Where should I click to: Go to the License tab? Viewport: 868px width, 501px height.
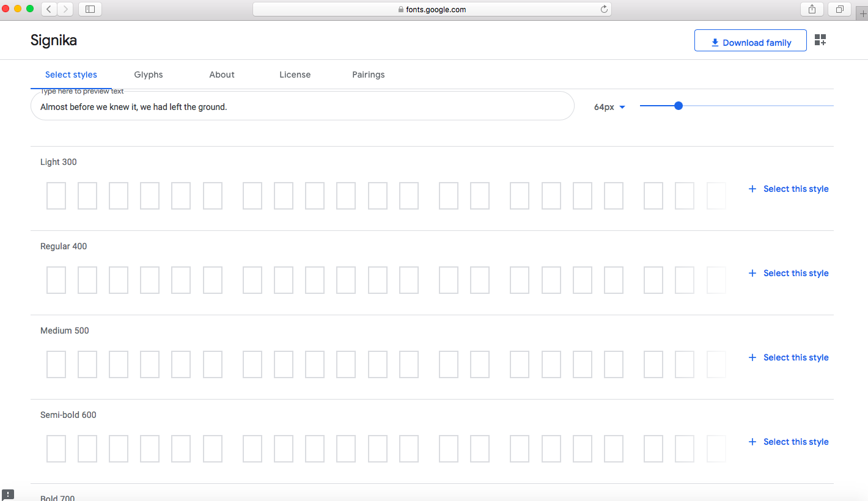pyautogui.click(x=295, y=75)
